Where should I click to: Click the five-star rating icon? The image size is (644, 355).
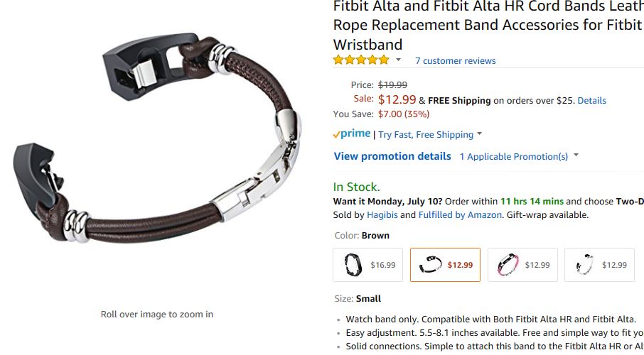coord(361,60)
